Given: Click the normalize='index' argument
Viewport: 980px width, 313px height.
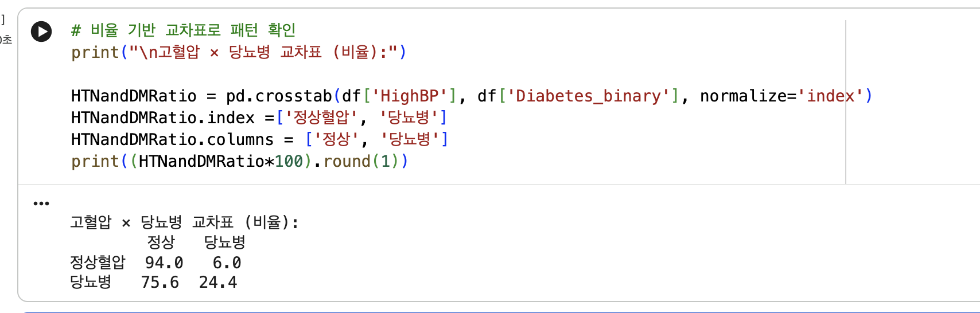Looking at the screenshot, I should (781, 96).
